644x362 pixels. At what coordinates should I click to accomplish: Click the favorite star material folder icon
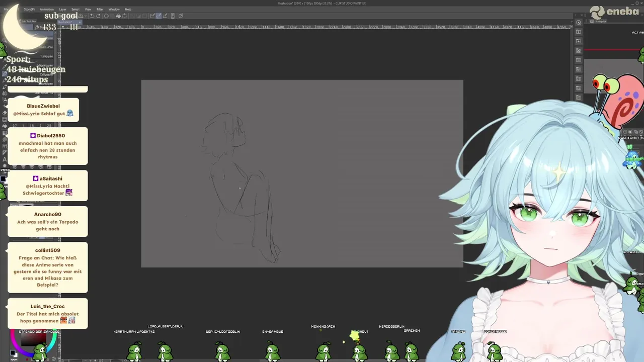click(579, 41)
